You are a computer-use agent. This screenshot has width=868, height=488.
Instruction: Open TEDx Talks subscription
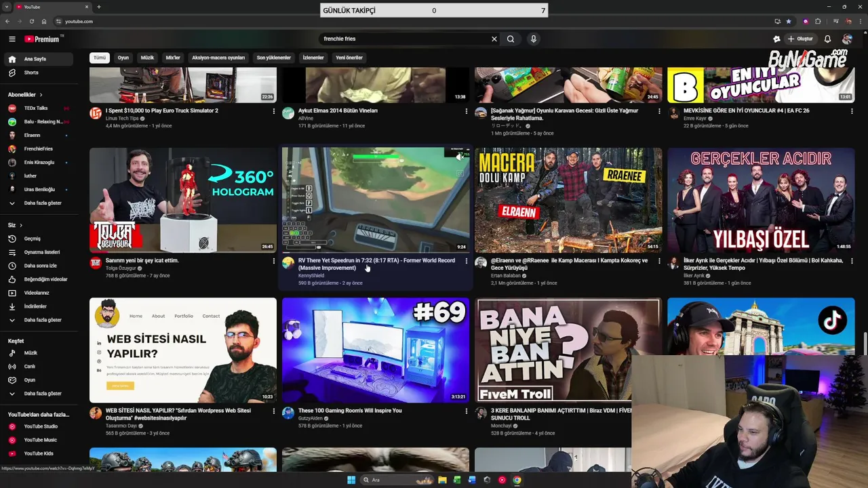[x=38, y=108]
